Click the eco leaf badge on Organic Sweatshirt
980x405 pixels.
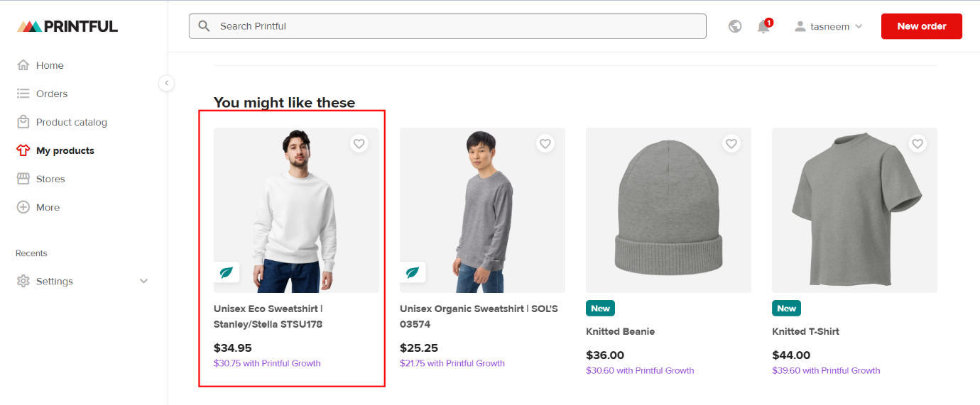point(413,272)
